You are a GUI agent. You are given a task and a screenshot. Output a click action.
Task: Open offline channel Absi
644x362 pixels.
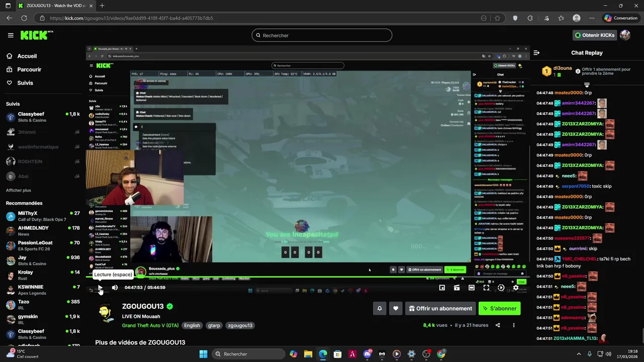[x=43, y=176]
